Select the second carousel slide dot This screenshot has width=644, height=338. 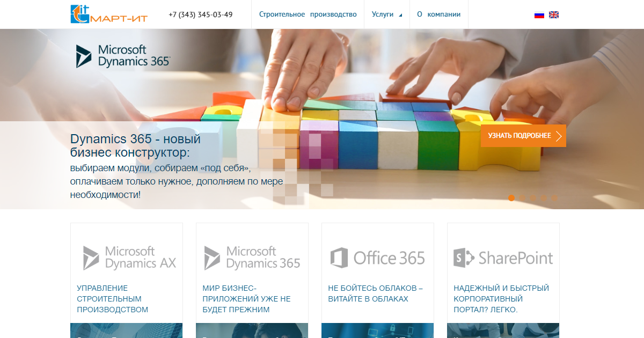(x=522, y=198)
